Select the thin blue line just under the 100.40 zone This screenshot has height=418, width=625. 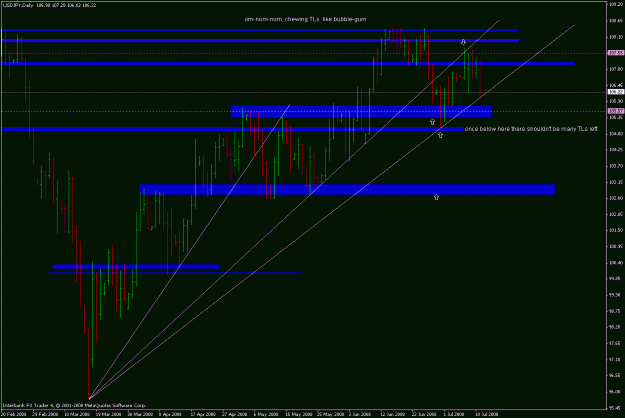[x=175, y=273]
